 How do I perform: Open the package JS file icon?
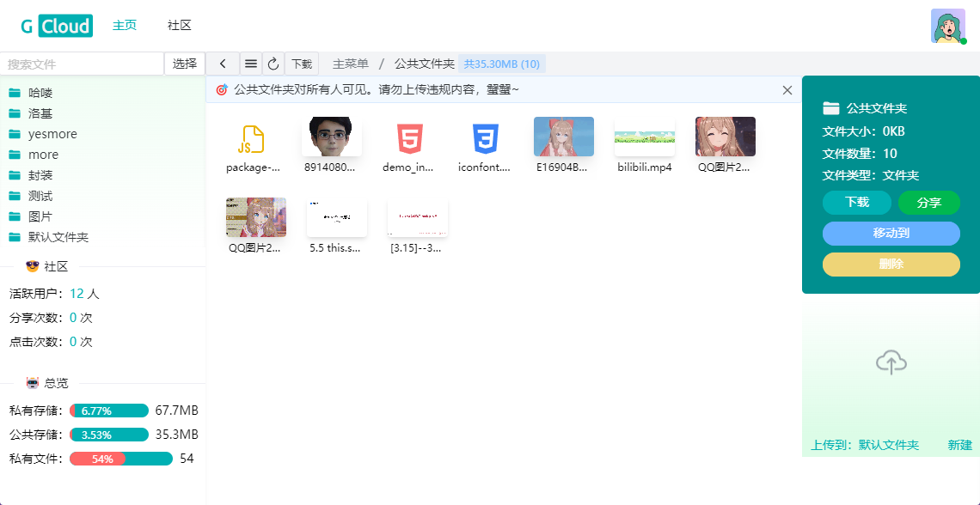(x=253, y=138)
